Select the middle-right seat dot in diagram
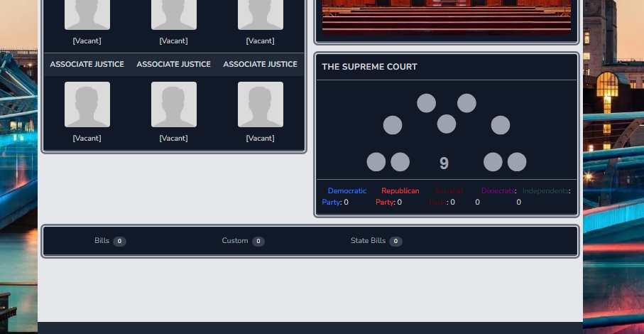Screen dimensions: 644x334 tap(501, 125)
